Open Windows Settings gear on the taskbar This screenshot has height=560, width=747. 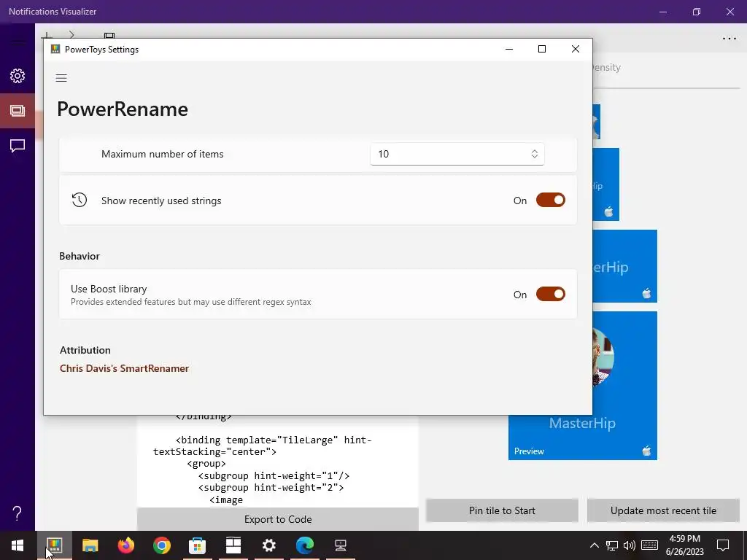(268, 545)
